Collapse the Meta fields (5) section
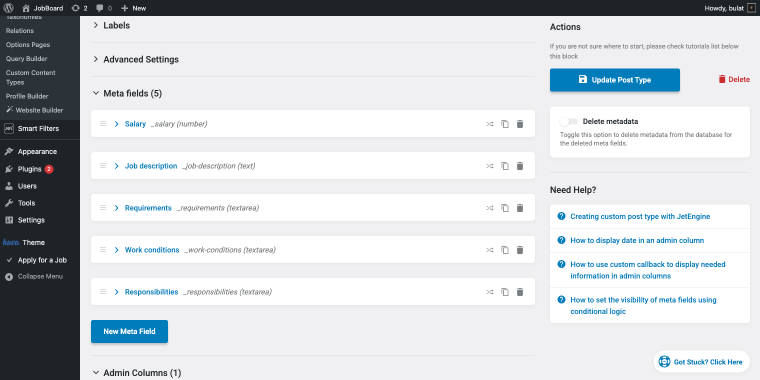This screenshot has width=760, height=380. tap(127, 94)
